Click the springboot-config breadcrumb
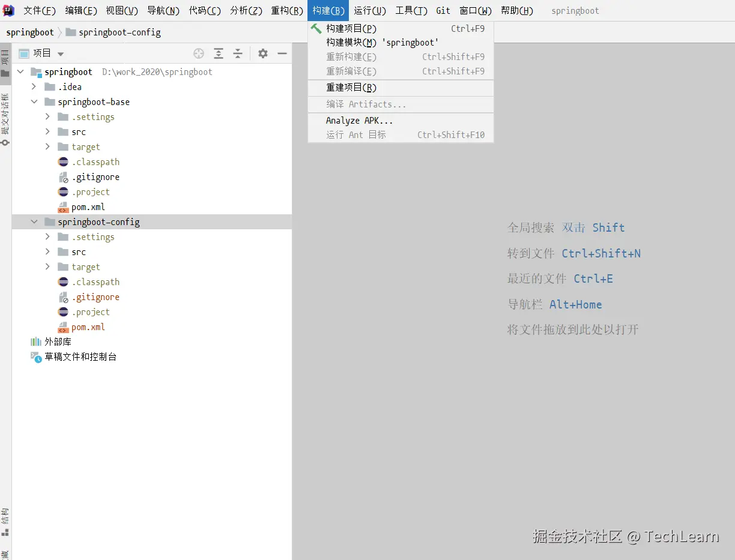The height and width of the screenshot is (560, 735). point(119,32)
